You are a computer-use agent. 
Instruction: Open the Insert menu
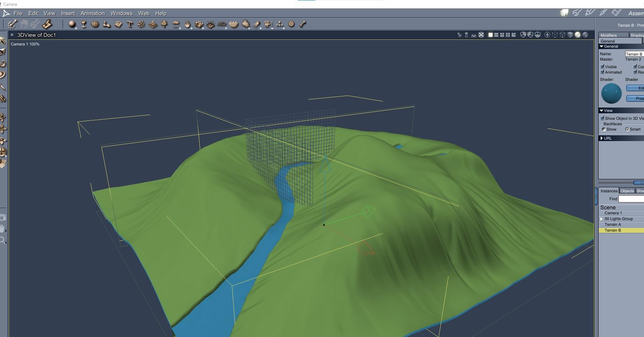(68, 13)
